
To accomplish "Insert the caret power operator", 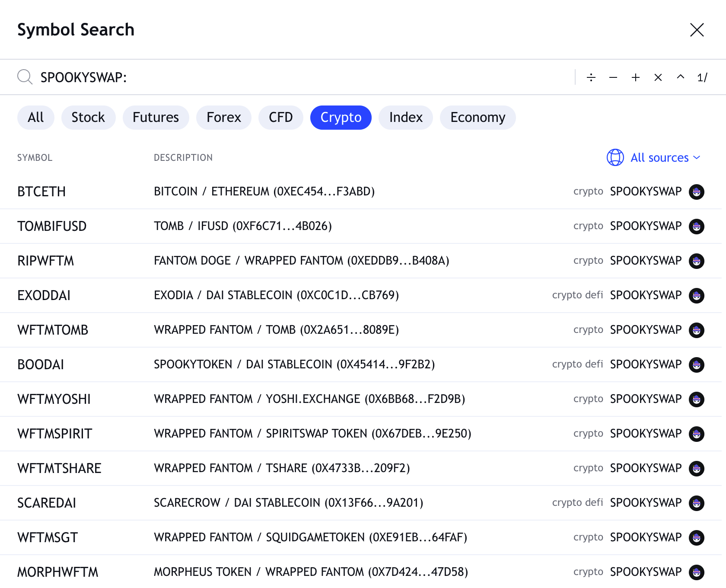I will (x=681, y=77).
